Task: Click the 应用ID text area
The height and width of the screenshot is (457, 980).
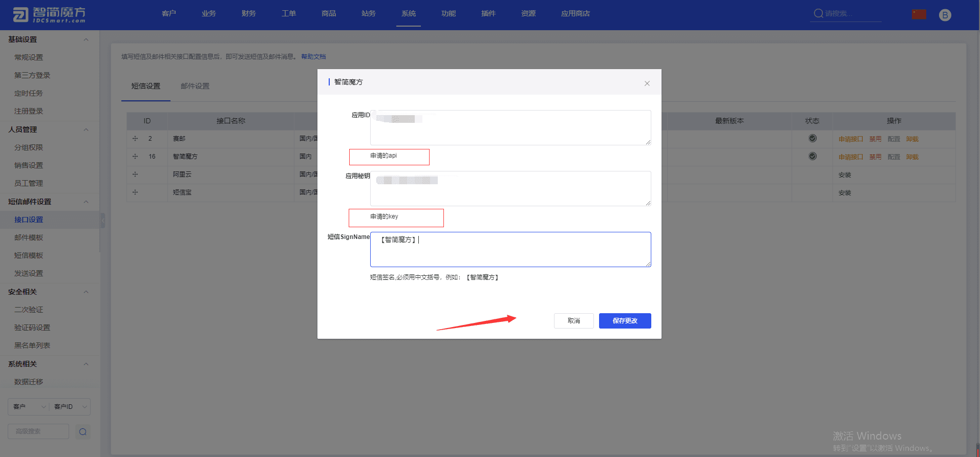Action: [x=510, y=128]
